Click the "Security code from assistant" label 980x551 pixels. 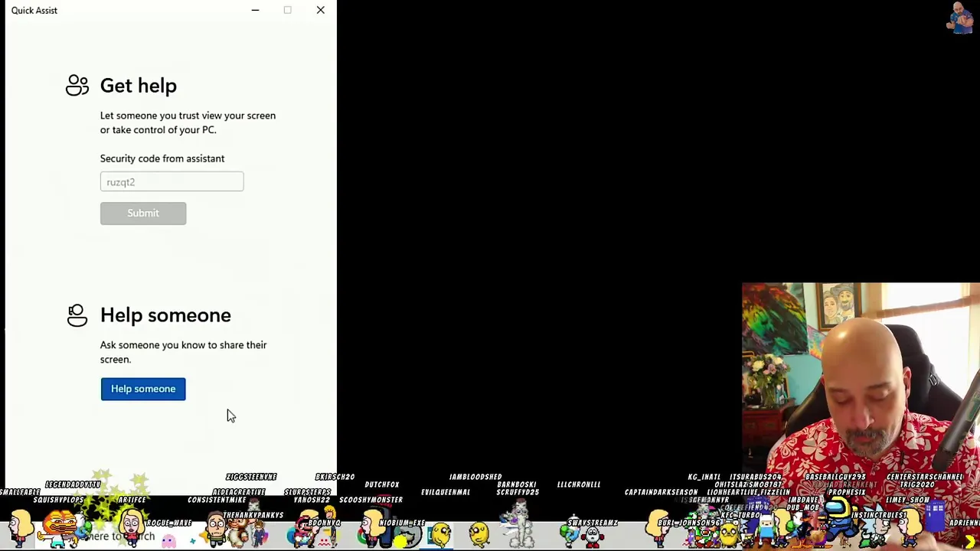(162, 158)
